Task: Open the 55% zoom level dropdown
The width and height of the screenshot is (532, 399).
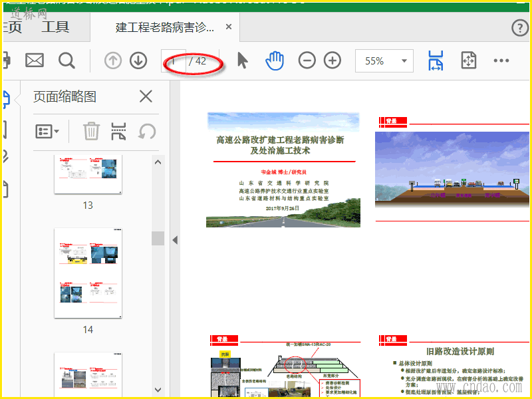Action: pos(384,61)
